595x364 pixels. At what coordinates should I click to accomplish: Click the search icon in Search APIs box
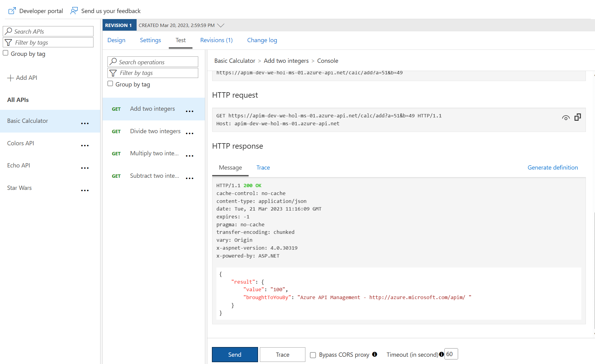[x=9, y=31]
